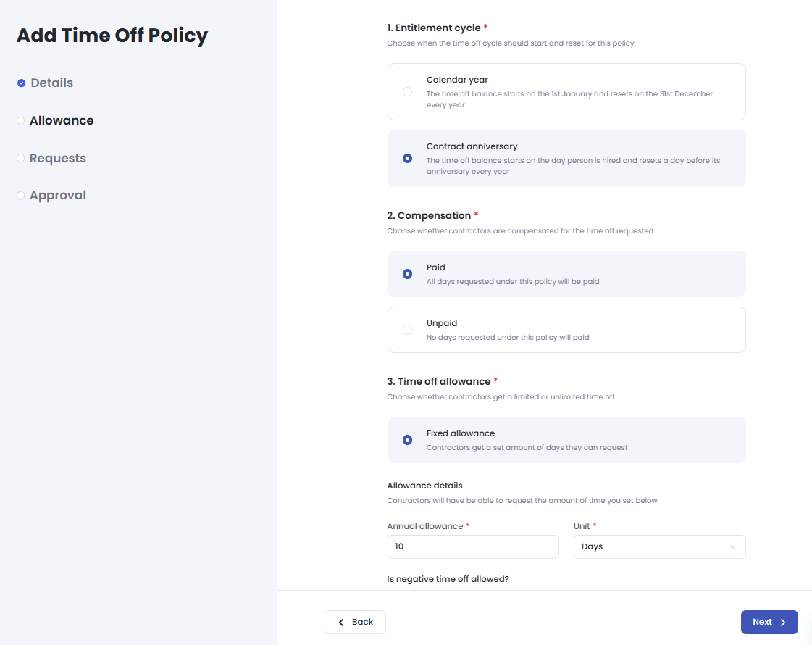Click the left arrow icon on Back

pos(342,623)
